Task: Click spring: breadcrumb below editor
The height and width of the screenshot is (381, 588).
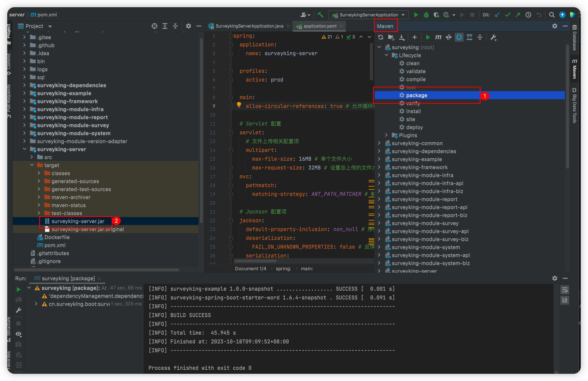Action: 283,268
